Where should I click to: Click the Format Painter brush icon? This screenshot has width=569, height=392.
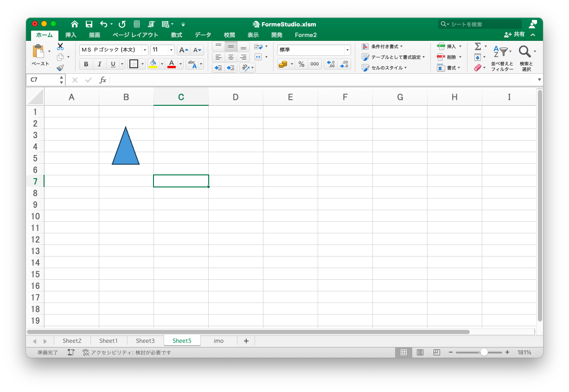point(60,68)
